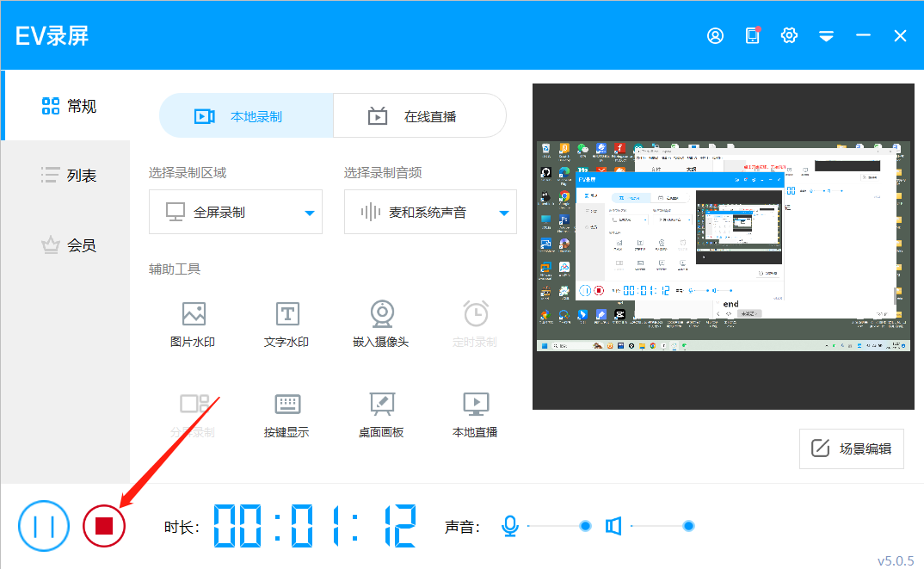Click the 选择录制音频 label
The width and height of the screenshot is (924, 569).
pos(383,173)
